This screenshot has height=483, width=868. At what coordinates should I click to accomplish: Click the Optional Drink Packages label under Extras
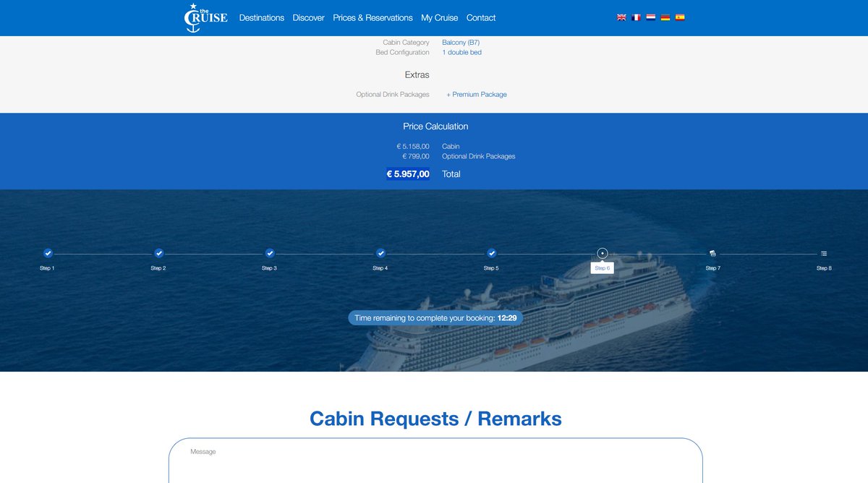coord(393,95)
